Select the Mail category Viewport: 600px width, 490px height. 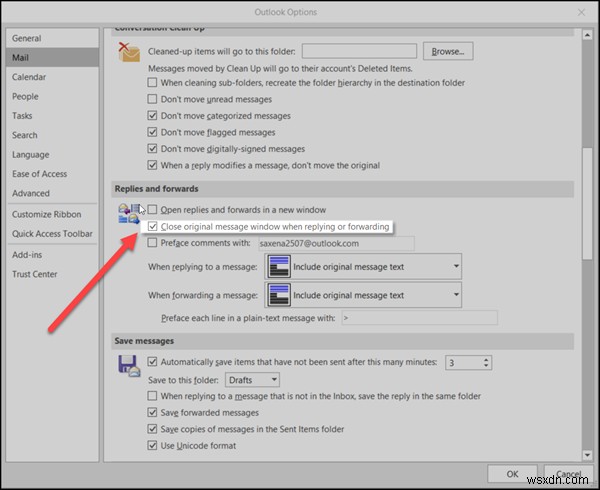[x=52, y=57]
